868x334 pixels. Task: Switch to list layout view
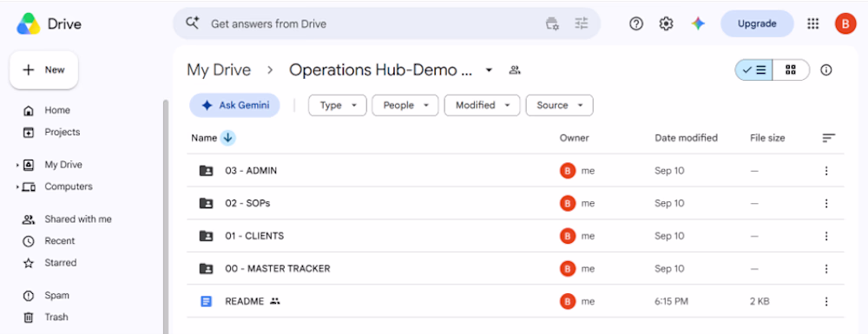point(754,70)
